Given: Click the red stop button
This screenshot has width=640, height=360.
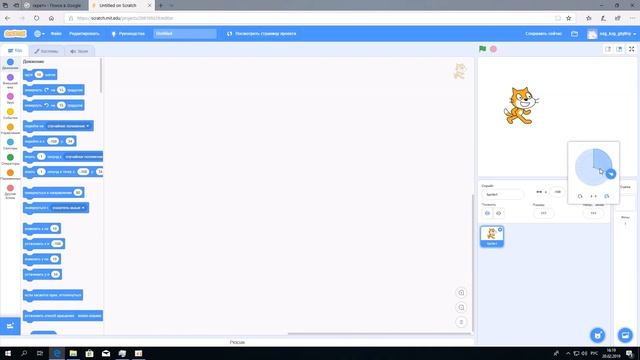Looking at the screenshot, I should click(x=493, y=49).
